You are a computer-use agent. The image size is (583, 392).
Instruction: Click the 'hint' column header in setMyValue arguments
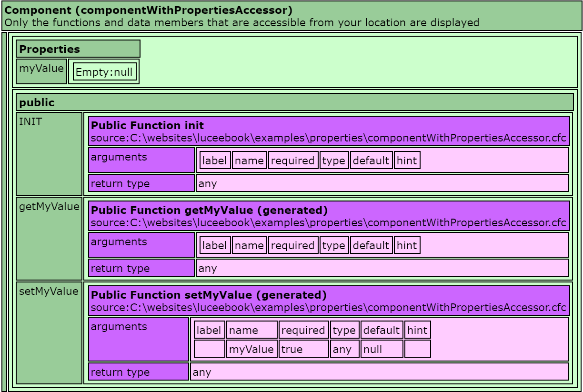point(417,330)
